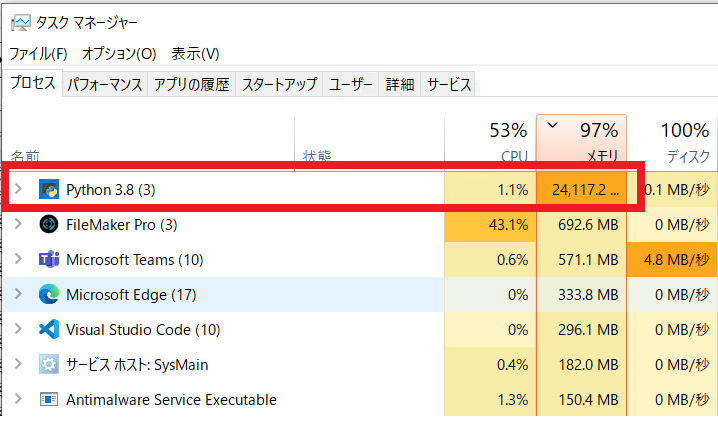Click FileMaker Pro's 43.1% CPU value
This screenshot has height=426, width=718.
click(508, 225)
